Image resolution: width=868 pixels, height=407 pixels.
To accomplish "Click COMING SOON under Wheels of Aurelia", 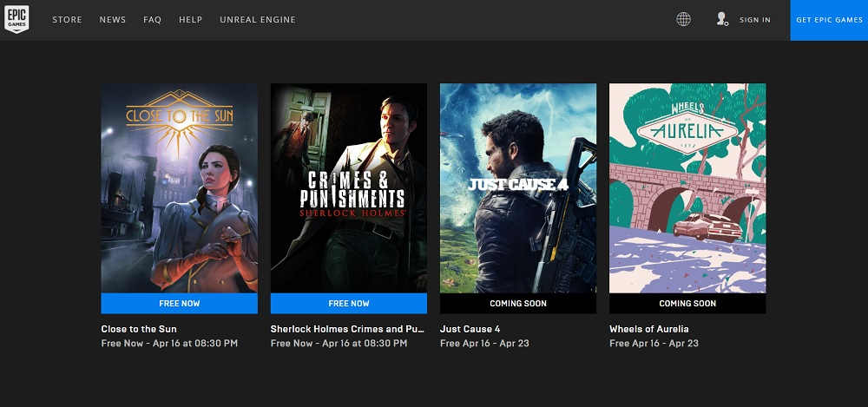I will [687, 304].
